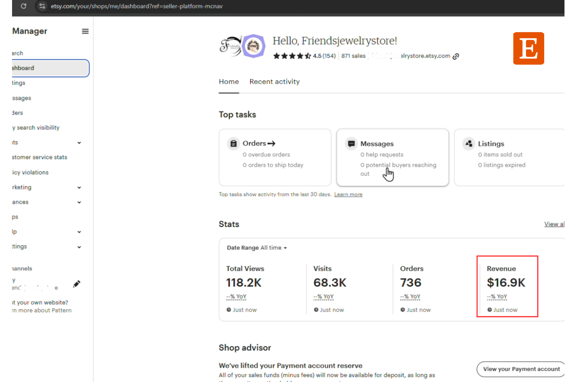588x382 pixels.
Task: Collapse sidebar with hamburger menu icon
Action: pyautogui.click(x=85, y=31)
